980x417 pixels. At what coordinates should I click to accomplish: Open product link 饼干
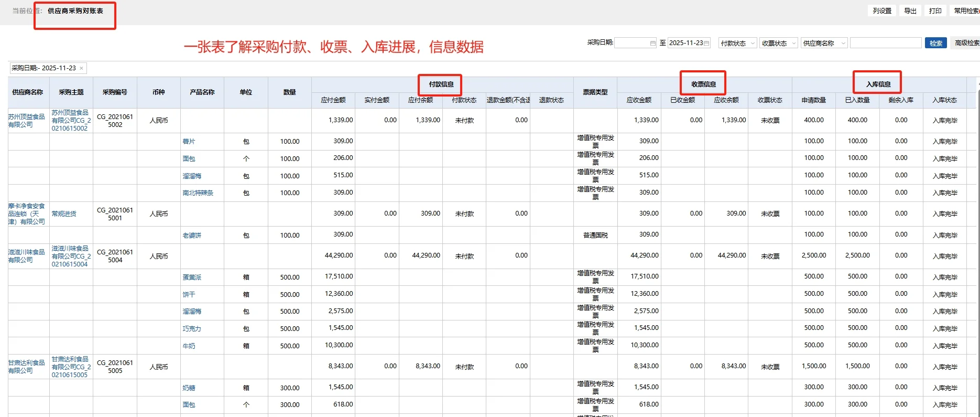189,295
